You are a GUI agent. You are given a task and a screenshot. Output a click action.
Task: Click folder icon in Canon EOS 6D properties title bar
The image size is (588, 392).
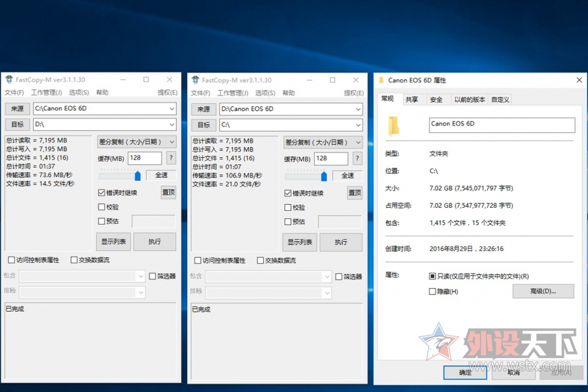[381, 80]
